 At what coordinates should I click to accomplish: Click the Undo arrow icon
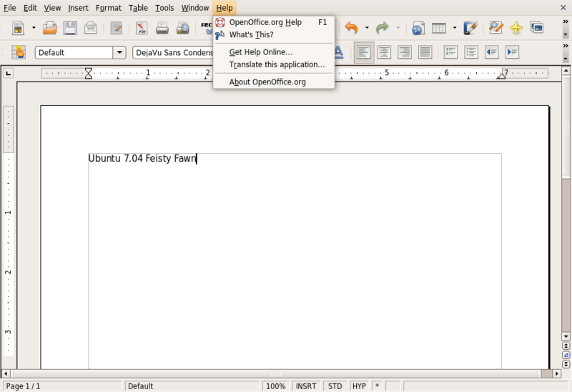351,28
